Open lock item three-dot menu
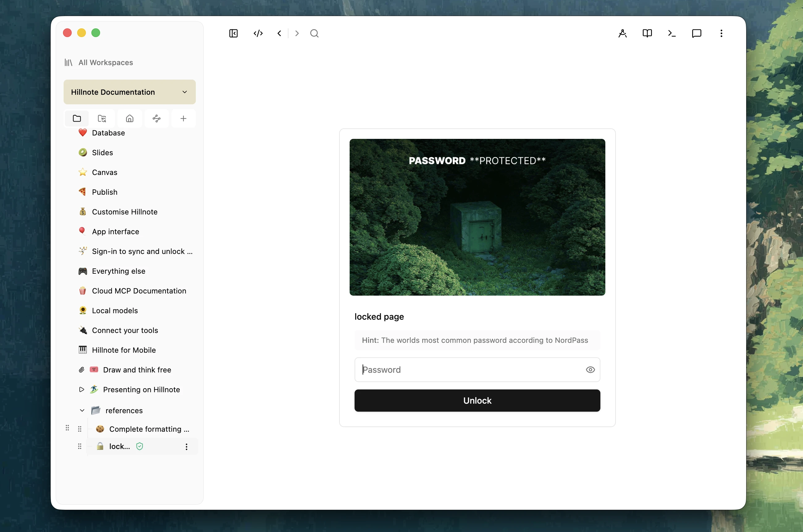The width and height of the screenshot is (803, 532). 187,447
